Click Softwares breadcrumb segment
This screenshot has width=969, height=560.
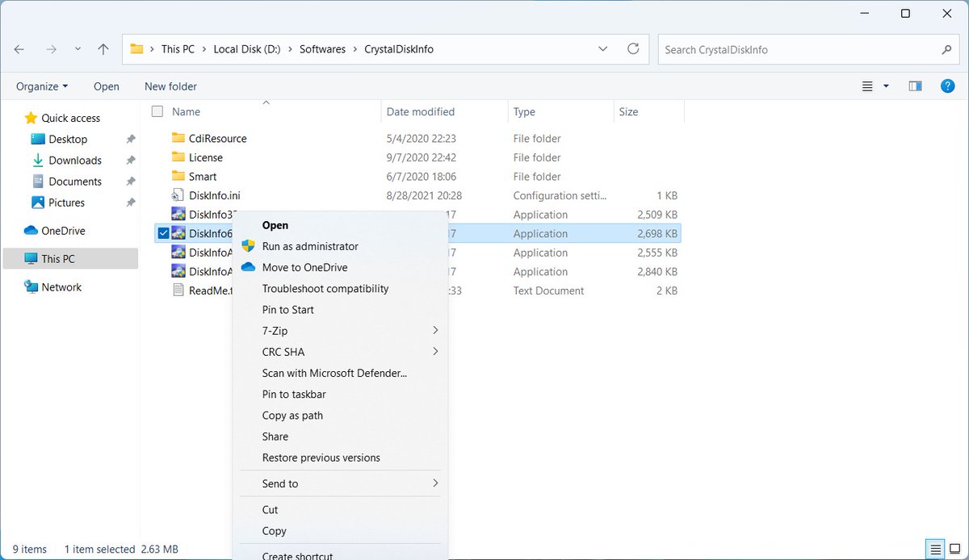[322, 49]
